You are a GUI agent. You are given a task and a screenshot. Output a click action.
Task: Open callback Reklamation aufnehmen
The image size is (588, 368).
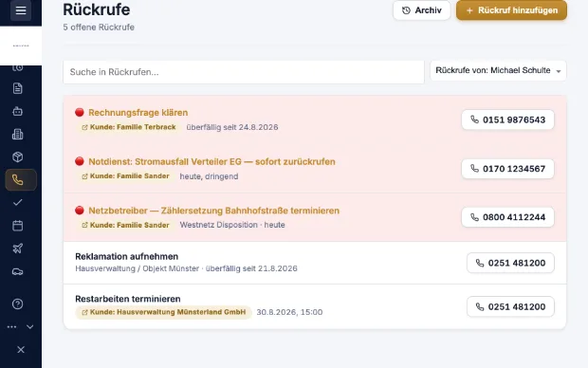127,257
